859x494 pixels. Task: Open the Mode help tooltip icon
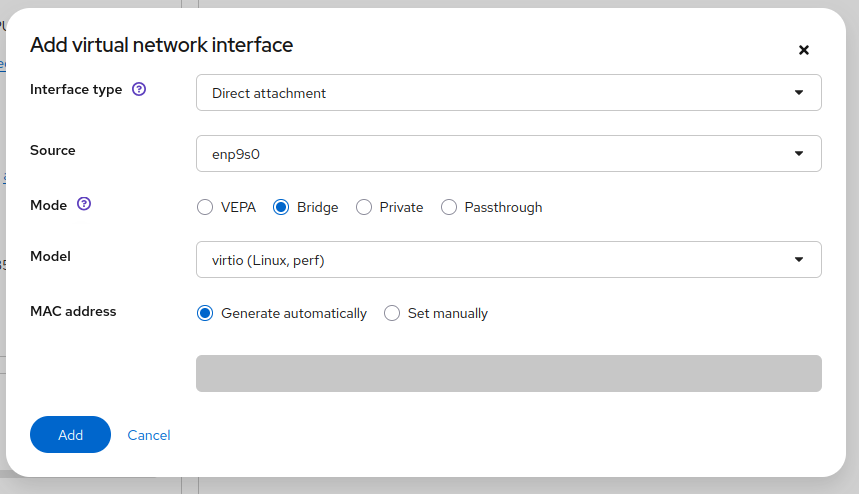84,205
